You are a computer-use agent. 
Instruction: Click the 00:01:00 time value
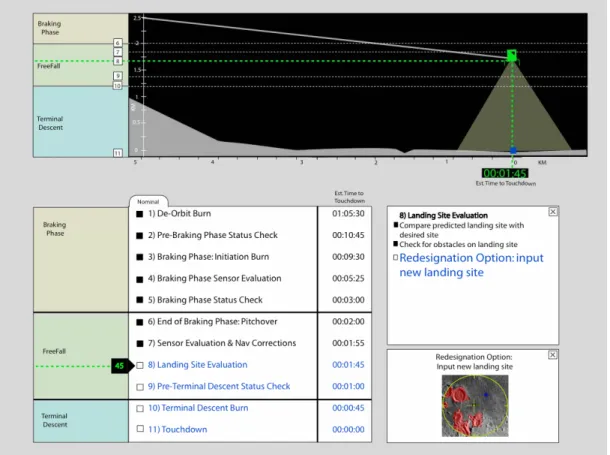pyautogui.click(x=348, y=386)
